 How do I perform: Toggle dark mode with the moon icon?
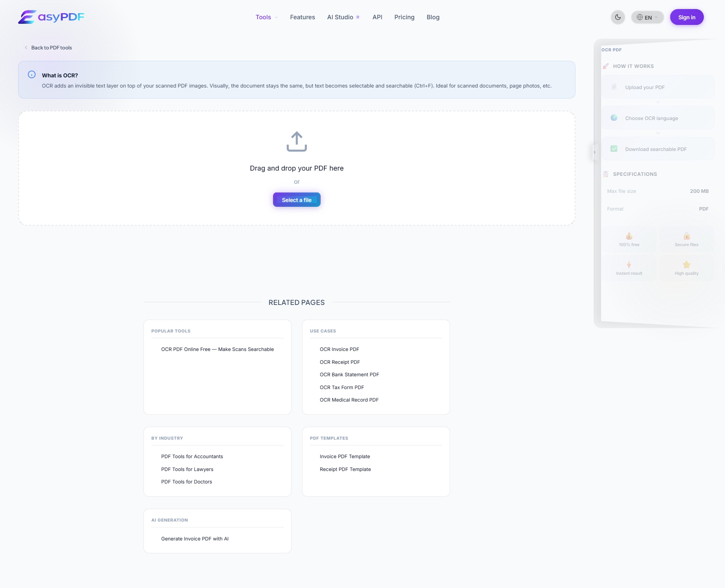coord(618,17)
